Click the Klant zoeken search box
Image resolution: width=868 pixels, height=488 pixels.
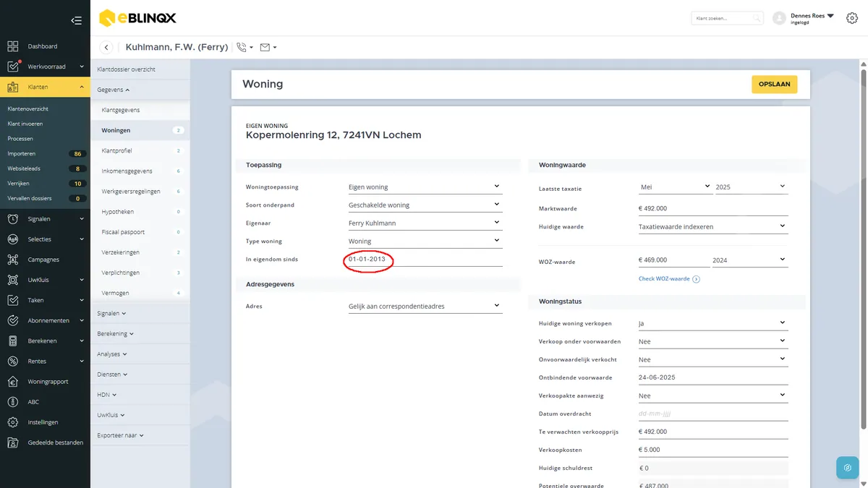pos(727,18)
